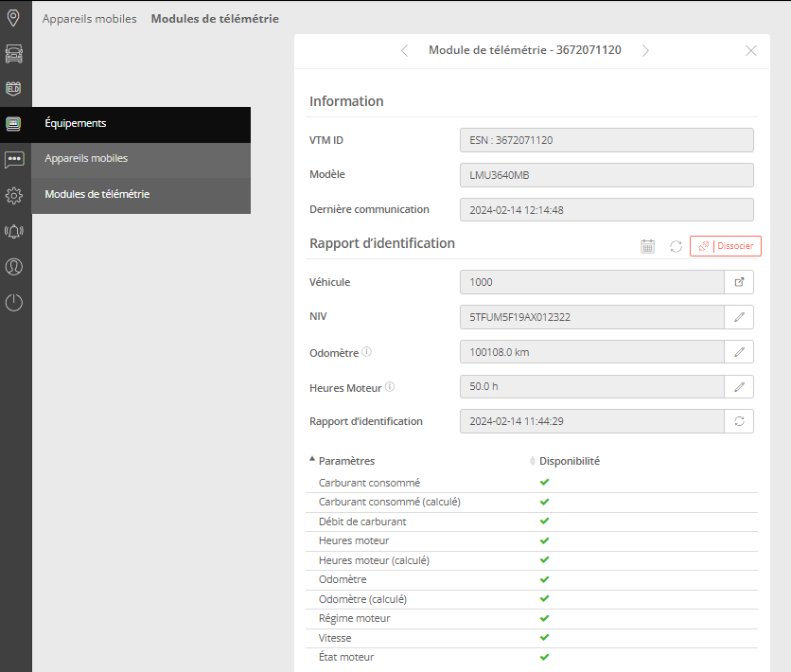Go to next telemetry module
Image resolution: width=791 pixels, height=672 pixels.
coord(645,50)
